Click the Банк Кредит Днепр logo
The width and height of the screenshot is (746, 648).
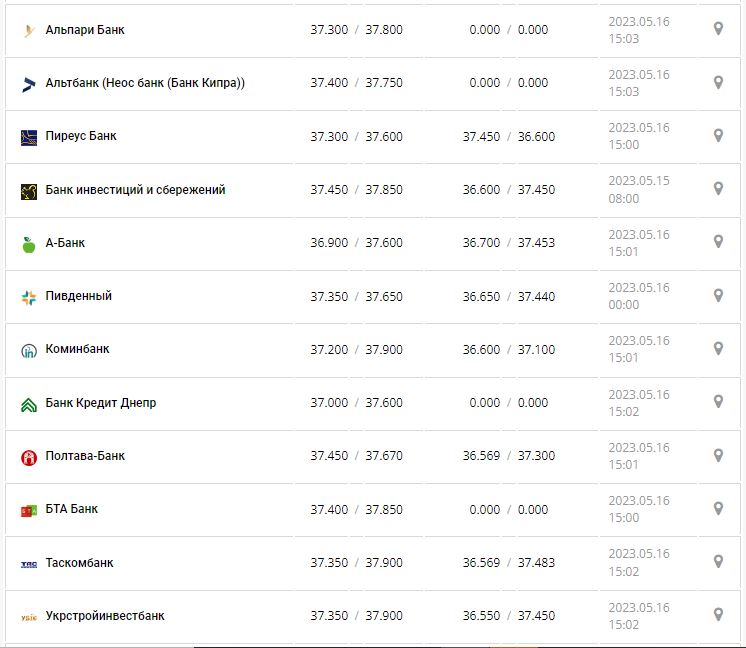[28, 404]
